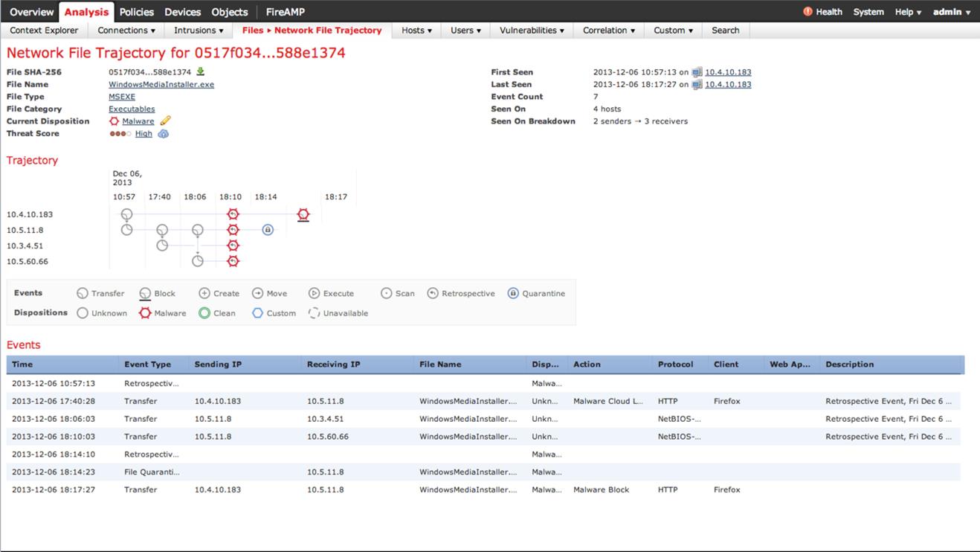Click the retrospective malware marker on 10.5.60.66
980x552 pixels.
click(233, 261)
